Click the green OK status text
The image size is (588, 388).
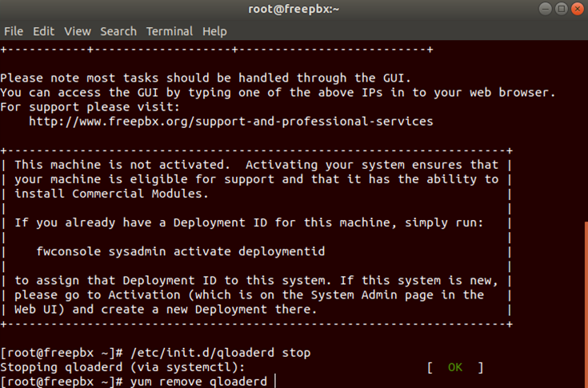coord(455,367)
